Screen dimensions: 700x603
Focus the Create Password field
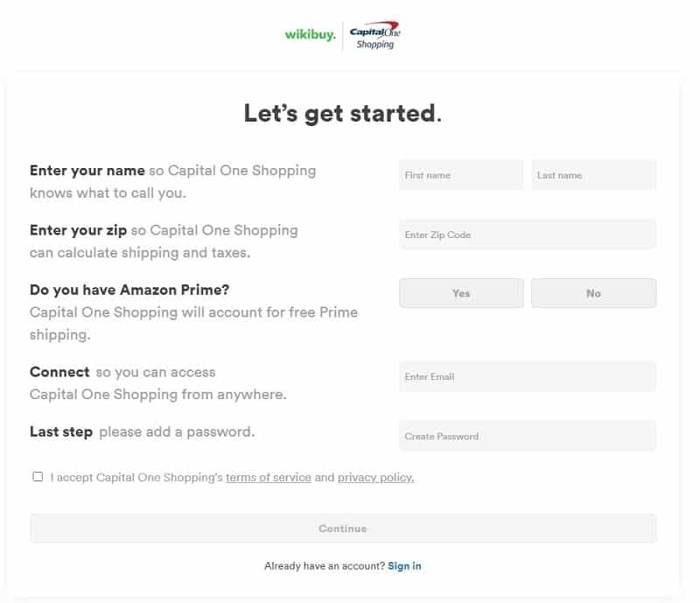[528, 436]
